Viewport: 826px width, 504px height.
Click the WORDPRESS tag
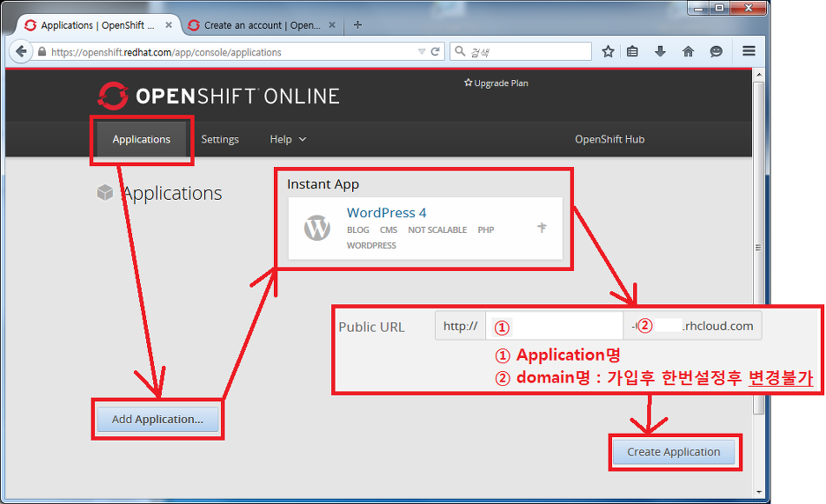pyautogui.click(x=371, y=245)
